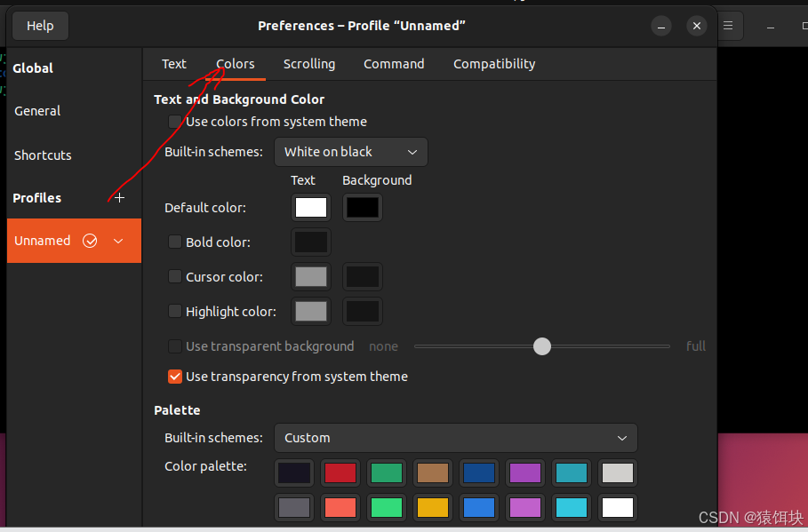Open General global settings
Screen dimensions: 808x532
point(37,111)
